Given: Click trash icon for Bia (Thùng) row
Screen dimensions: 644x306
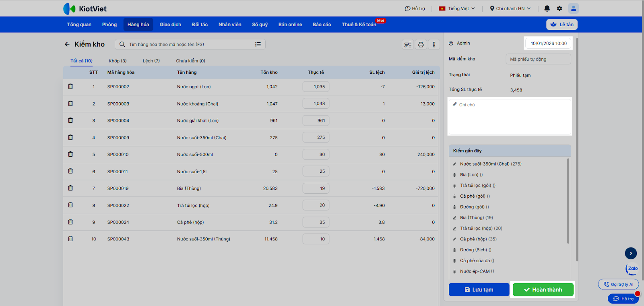Looking at the screenshot, I should coord(70,188).
